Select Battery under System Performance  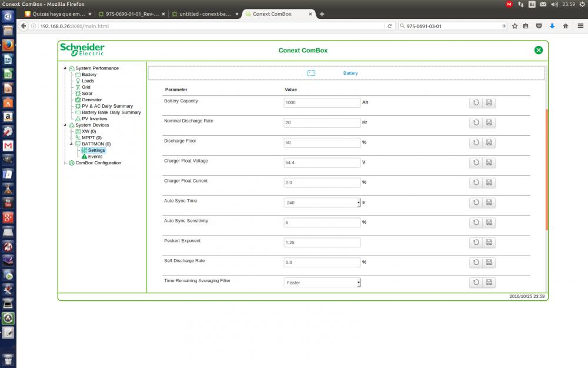pyautogui.click(x=89, y=74)
